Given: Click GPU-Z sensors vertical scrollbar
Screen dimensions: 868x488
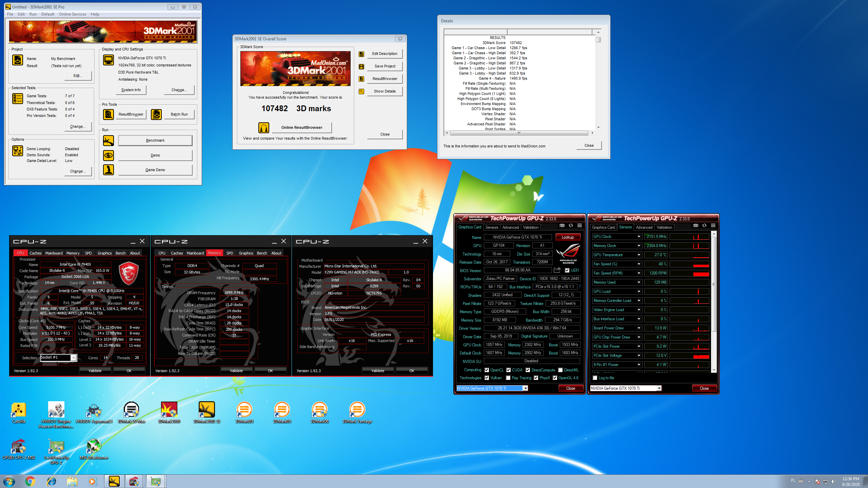Looking at the screenshot, I should [x=714, y=302].
